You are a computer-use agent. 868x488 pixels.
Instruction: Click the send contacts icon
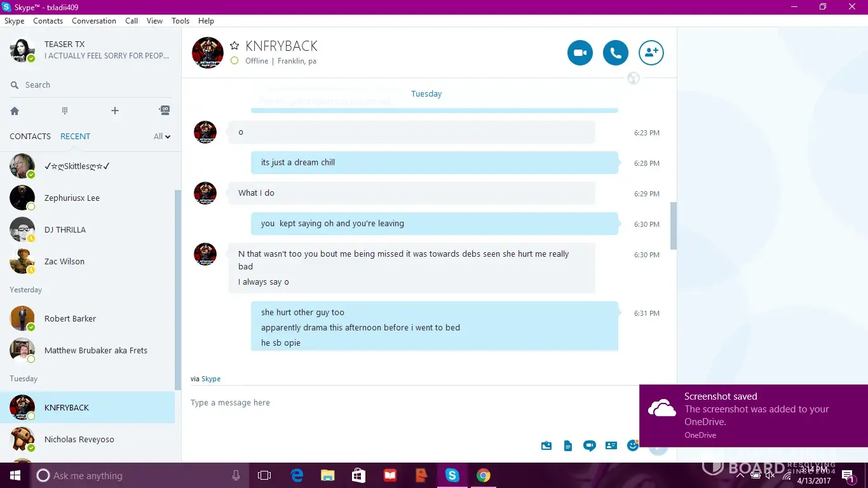coord(611,446)
